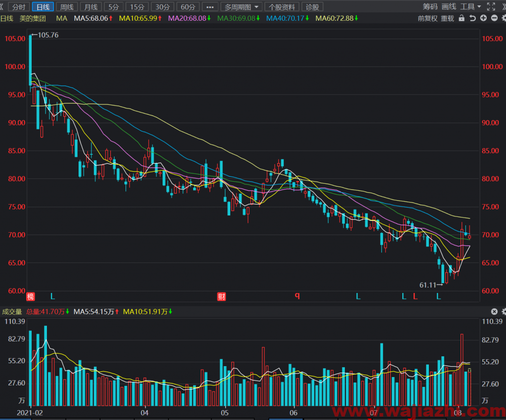
Task: Zoom out chart with minus icon
Action: 494,18
